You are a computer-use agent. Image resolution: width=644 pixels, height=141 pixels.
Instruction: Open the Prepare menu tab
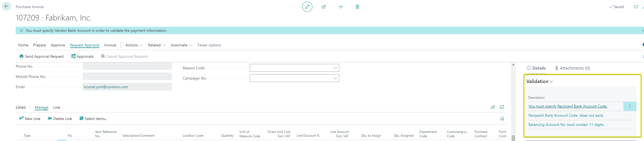tap(39, 45)
